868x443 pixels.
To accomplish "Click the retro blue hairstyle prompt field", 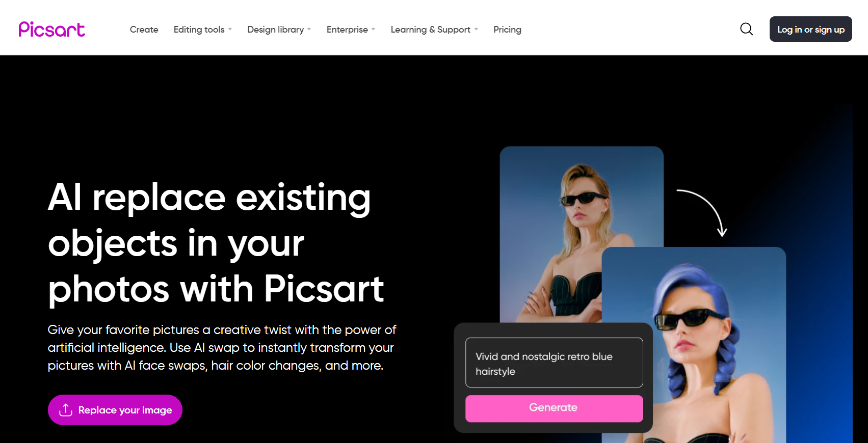I will pyautogui.click(x=554, y=363).
